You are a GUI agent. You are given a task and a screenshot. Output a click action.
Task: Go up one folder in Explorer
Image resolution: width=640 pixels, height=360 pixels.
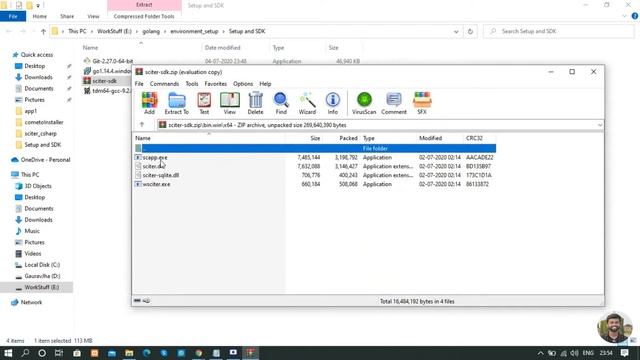point(43,31)
